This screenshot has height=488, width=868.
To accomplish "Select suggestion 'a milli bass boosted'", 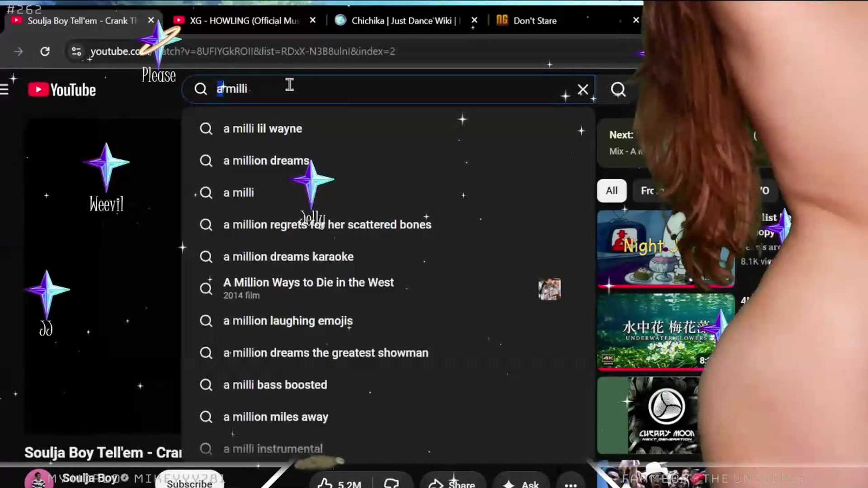I will tap(388, 385).
